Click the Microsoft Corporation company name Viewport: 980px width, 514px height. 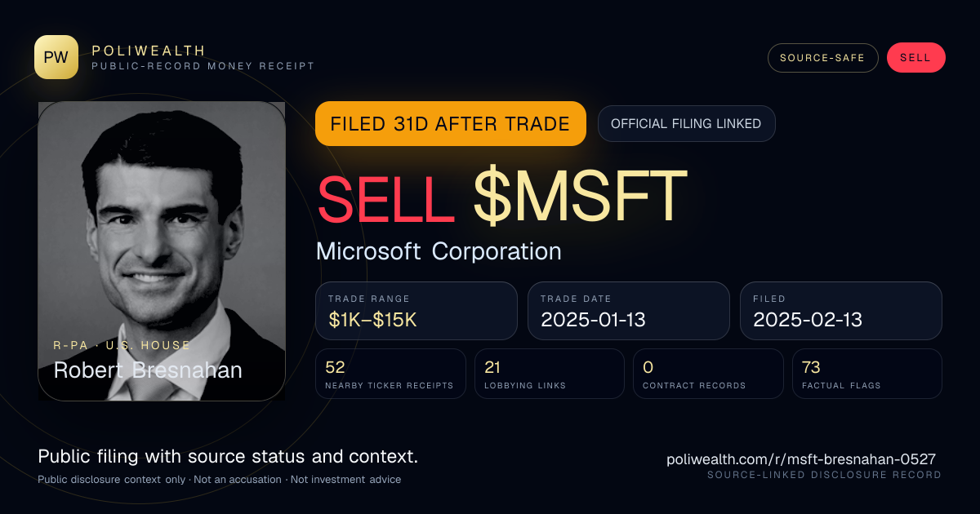439,251
